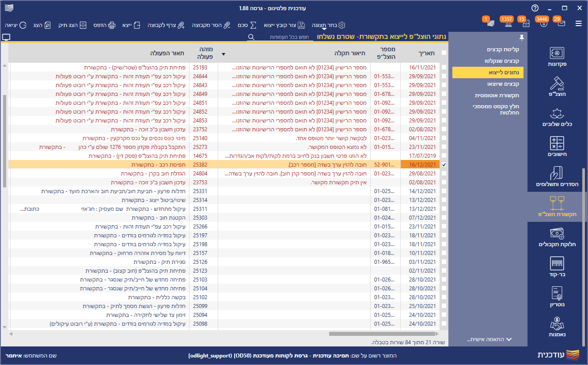The height and width of the screenshot is (365, 588).
Task: Open the gear settings for בחר תצוגה
Action: coord(341,25)
